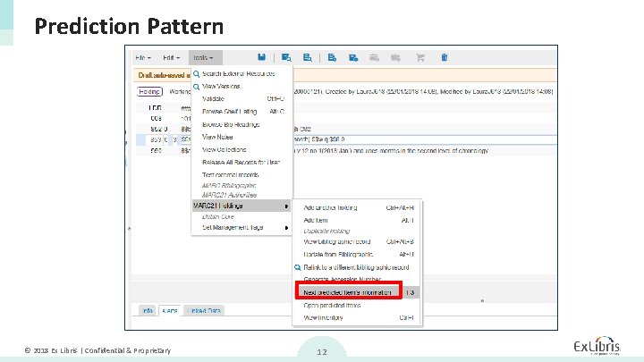The image size is (644, 362).
Task: Switch to the Linked Data tab
Action: [x=204, y=311]
